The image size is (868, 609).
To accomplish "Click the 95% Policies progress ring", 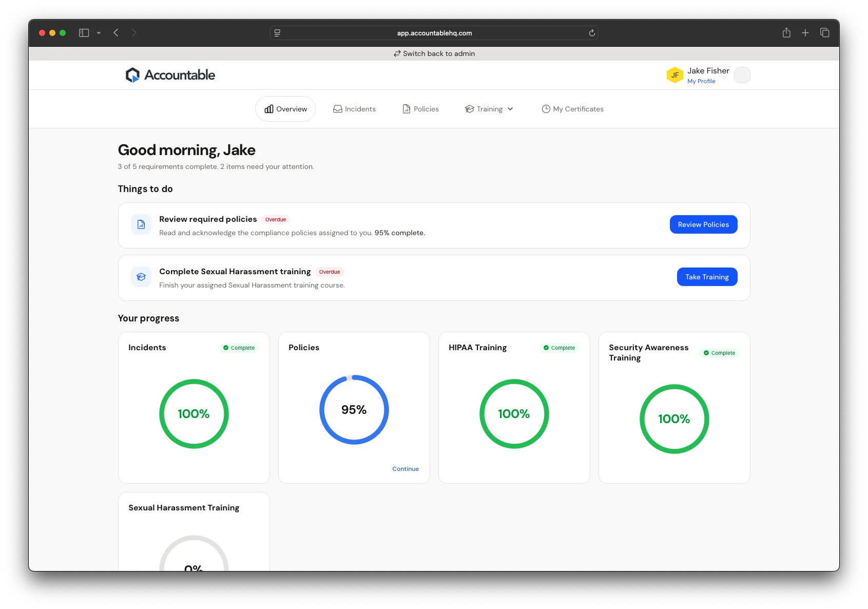I will (x=354, y=409).
